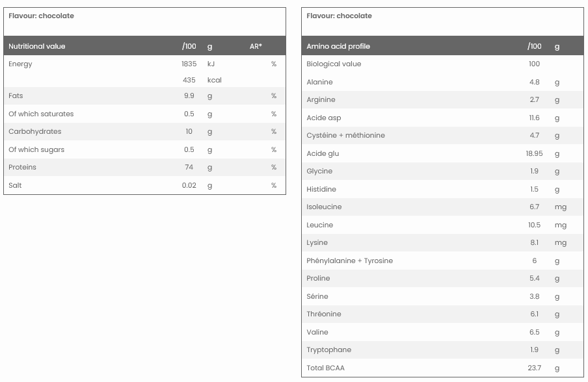Select the 435 kcal value
This screenshot has height=382, width=588.
[189, 80]
